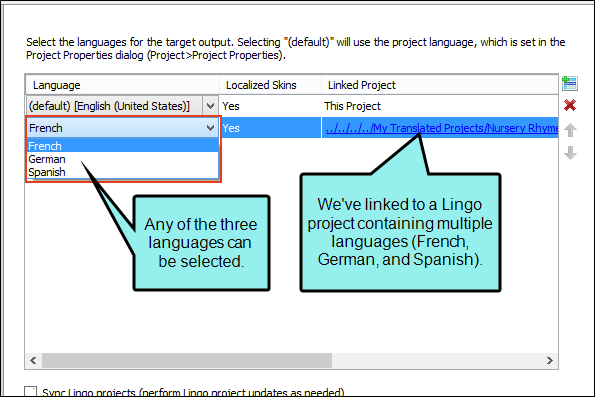Open the My Translated Projects link
Screen dimensions: 595x397
click(x=442, y=128)
